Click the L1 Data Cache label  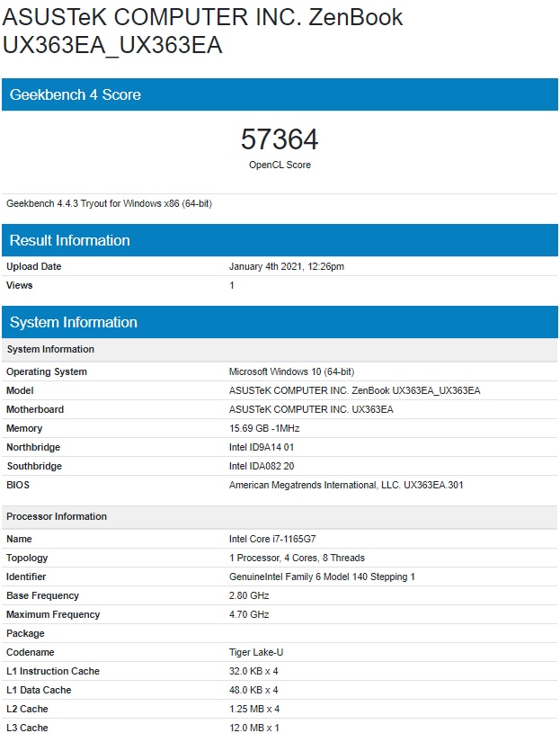click(39, 691)
